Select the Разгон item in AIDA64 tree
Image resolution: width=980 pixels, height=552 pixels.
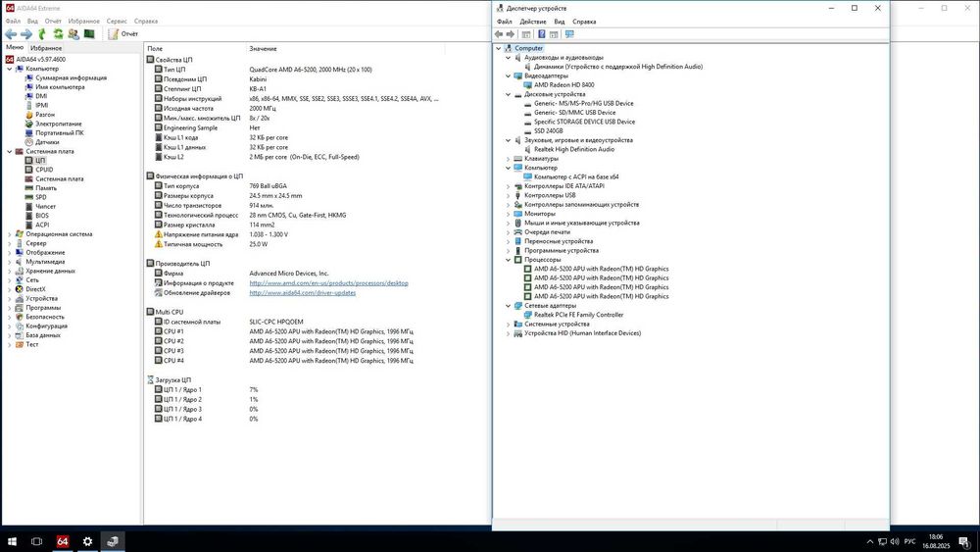[x=45, y=115]
